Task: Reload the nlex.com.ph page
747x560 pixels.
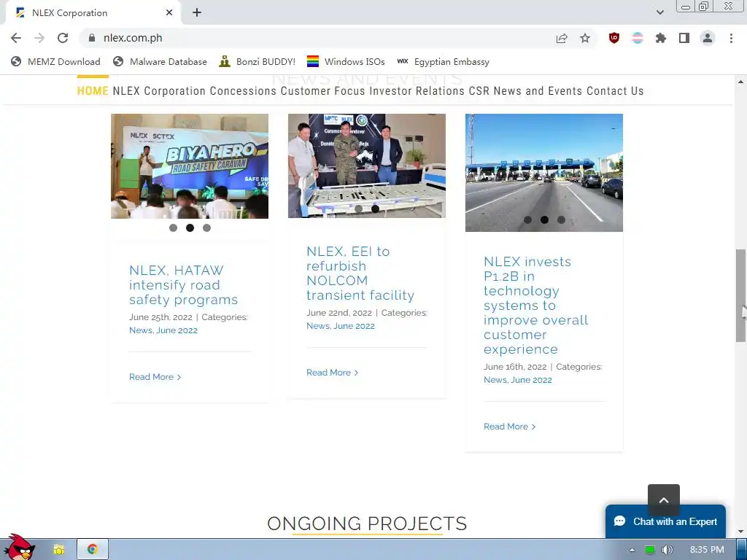Action: click(63, 38)
